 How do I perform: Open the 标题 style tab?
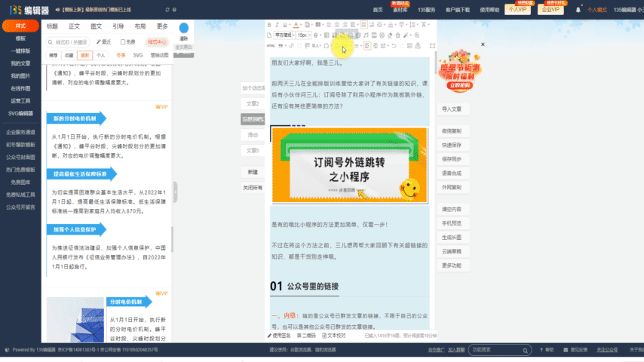[52, 26]
